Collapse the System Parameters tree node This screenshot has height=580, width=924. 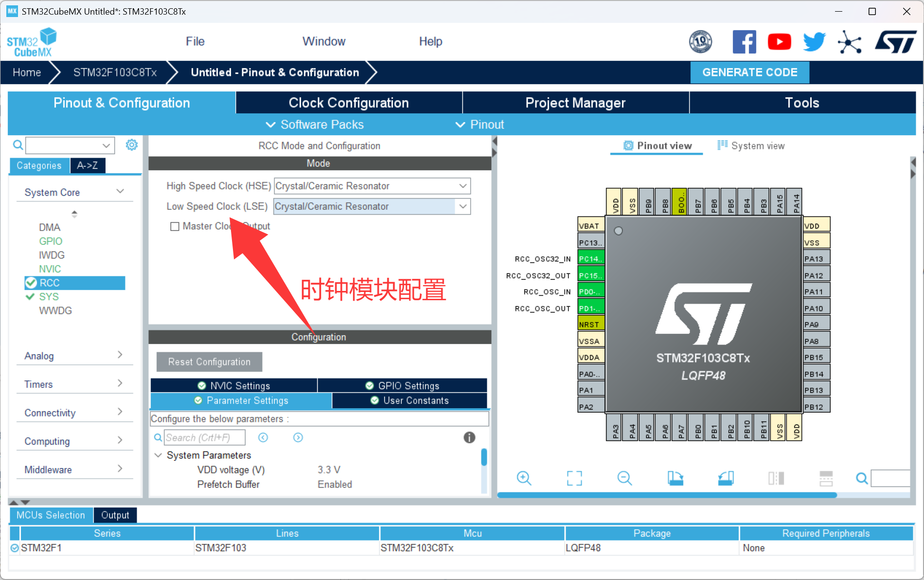click(x=158, y=455)
